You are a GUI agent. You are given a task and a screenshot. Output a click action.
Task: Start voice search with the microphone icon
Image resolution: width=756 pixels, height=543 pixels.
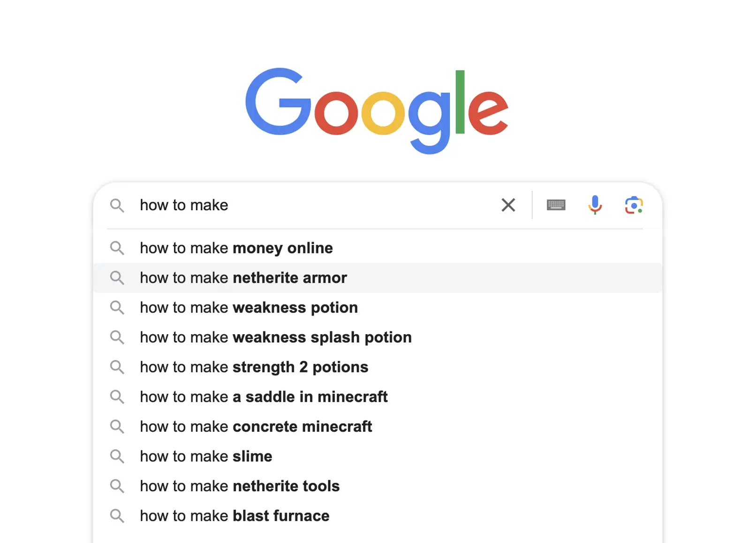click(x=595, y=205)
